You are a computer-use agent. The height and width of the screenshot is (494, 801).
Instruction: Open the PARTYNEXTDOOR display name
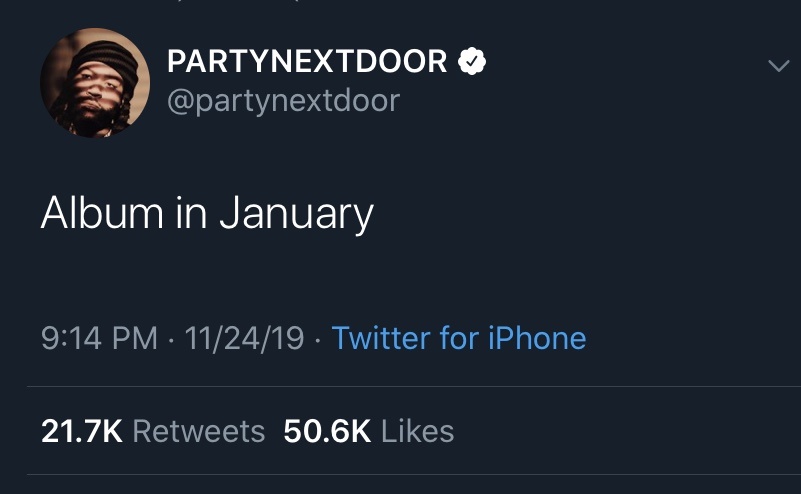coord(307,61)
